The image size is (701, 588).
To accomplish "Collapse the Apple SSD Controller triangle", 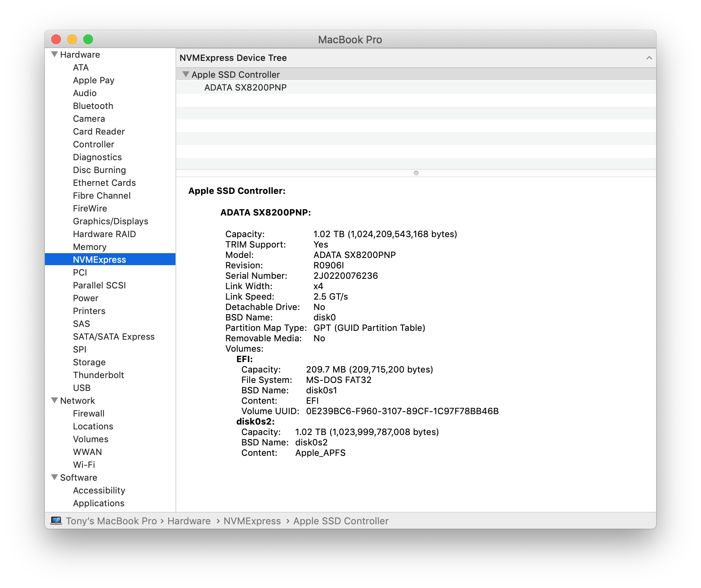I will [185, 74].
